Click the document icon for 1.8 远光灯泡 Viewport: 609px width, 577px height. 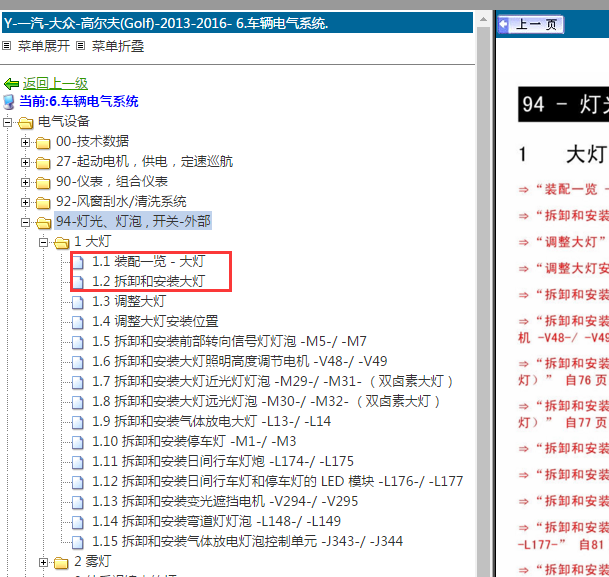[x=78, y=402]
